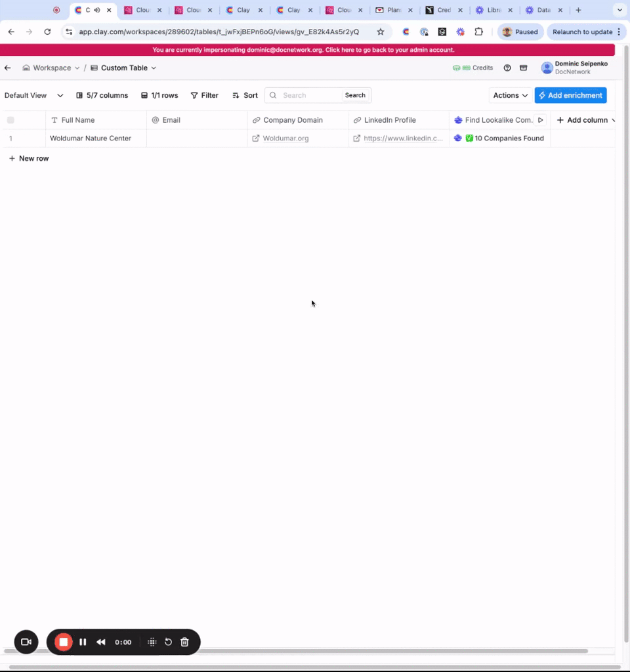Click in the table Search input field
630x672 pixels.
point(310,95)
